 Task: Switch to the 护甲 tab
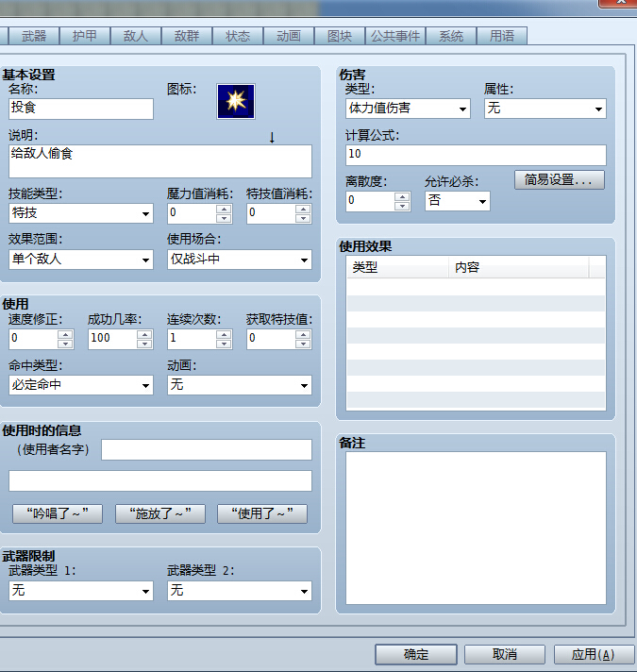[x=84, y=36]
